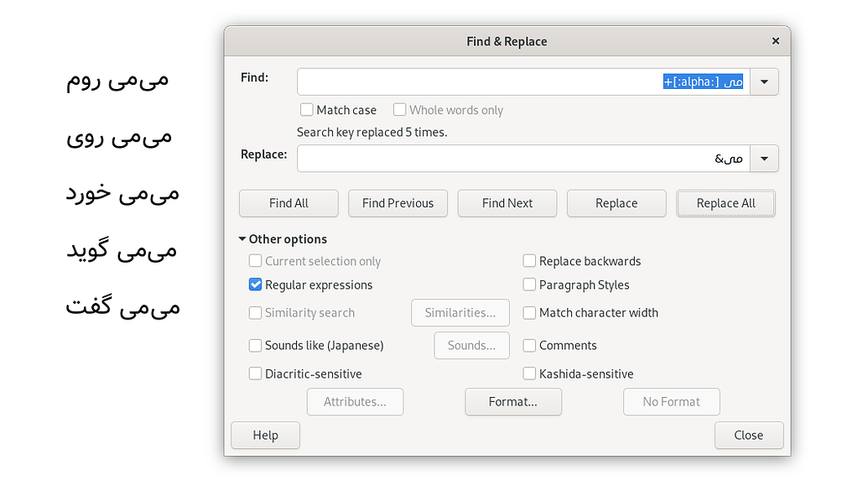868x486 pixels.
Task: Open the Format dialog
Action: point(513,402)
